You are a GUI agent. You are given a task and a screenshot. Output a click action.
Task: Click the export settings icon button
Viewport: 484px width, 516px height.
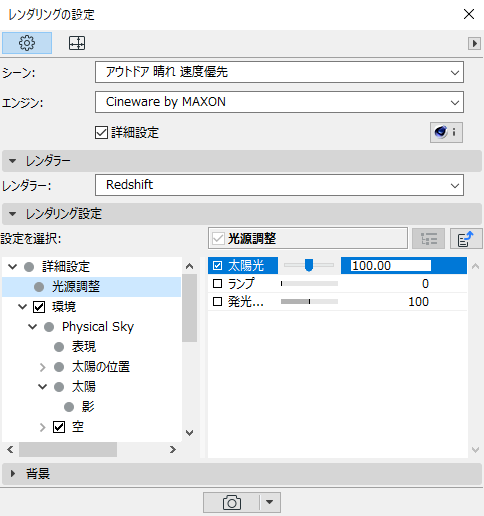coord(466,239)
